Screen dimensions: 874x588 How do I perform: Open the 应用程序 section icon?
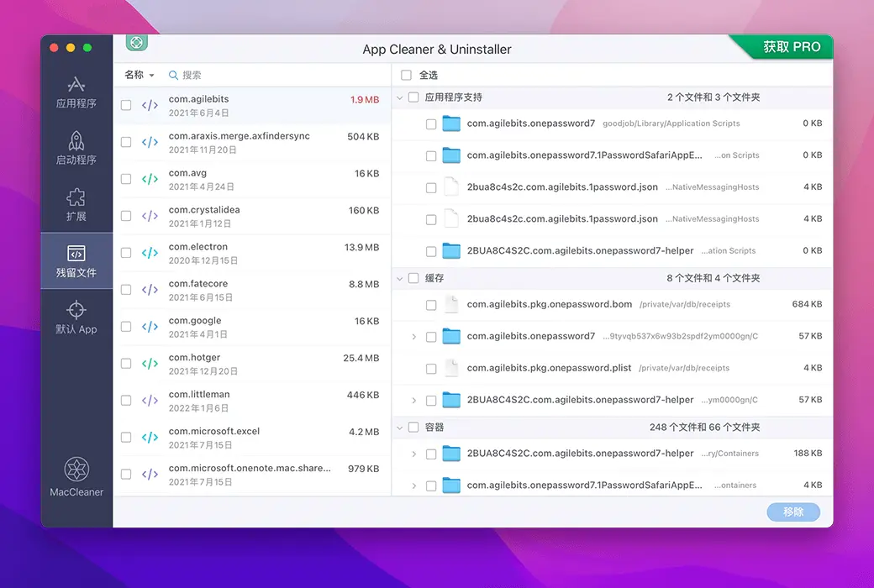click(76, 85)
